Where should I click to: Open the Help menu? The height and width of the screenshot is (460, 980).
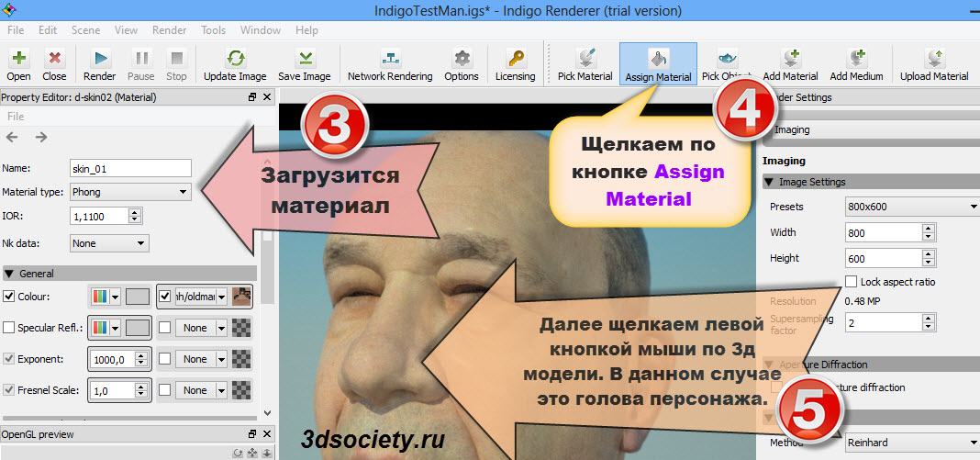(306, 30)
